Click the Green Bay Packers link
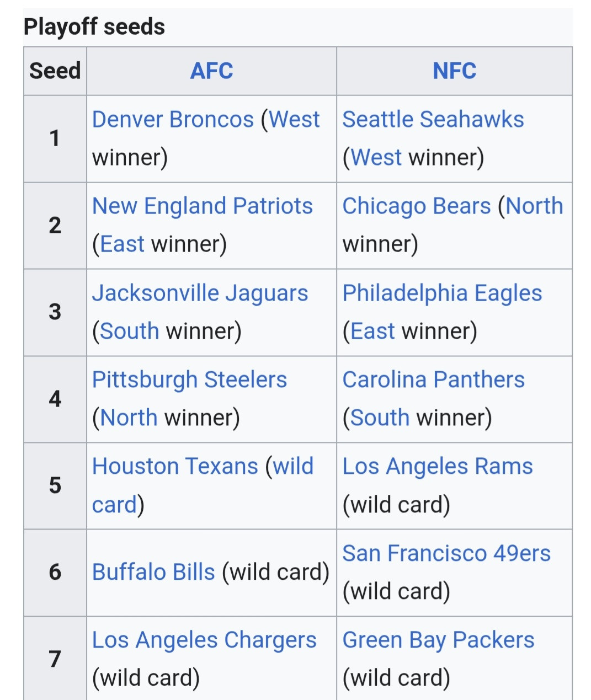 pos(438,640)
